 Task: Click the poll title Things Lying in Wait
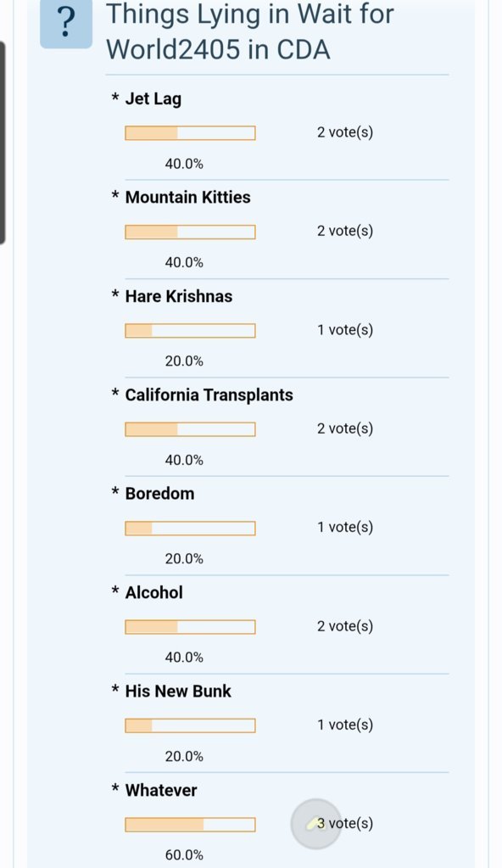(249, 31)
